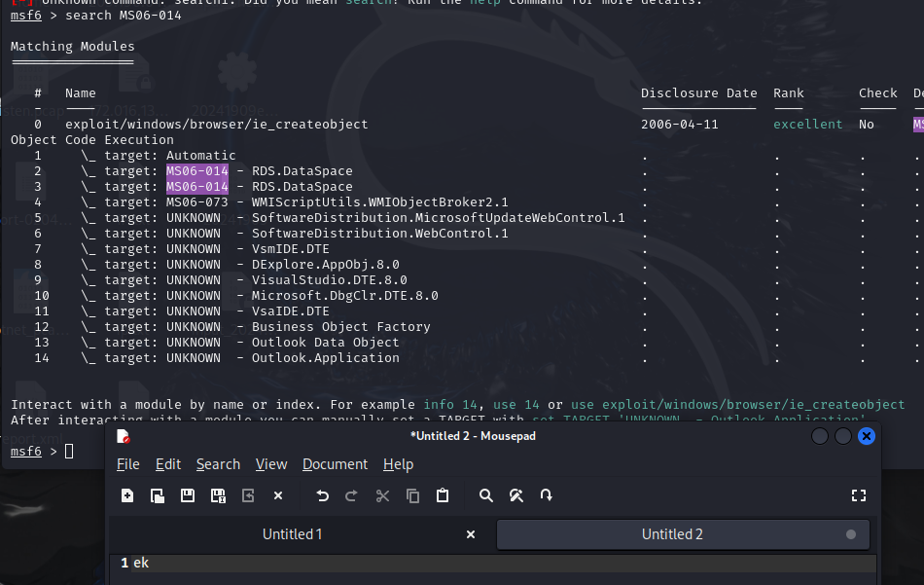
Task: Click the Save As toolbar icon
Action: pos(218,496)
